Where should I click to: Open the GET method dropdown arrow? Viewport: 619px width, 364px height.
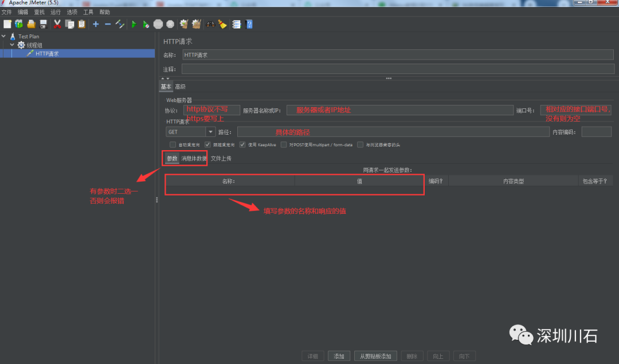[210, 132]
